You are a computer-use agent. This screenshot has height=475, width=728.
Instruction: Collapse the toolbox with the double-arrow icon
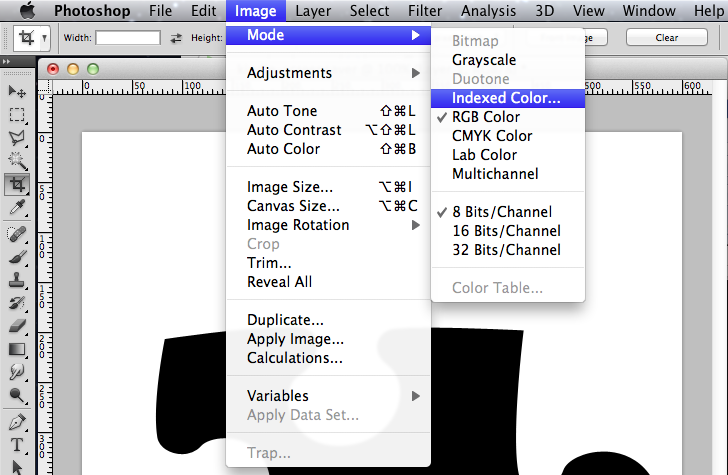[x=6, y=61]
